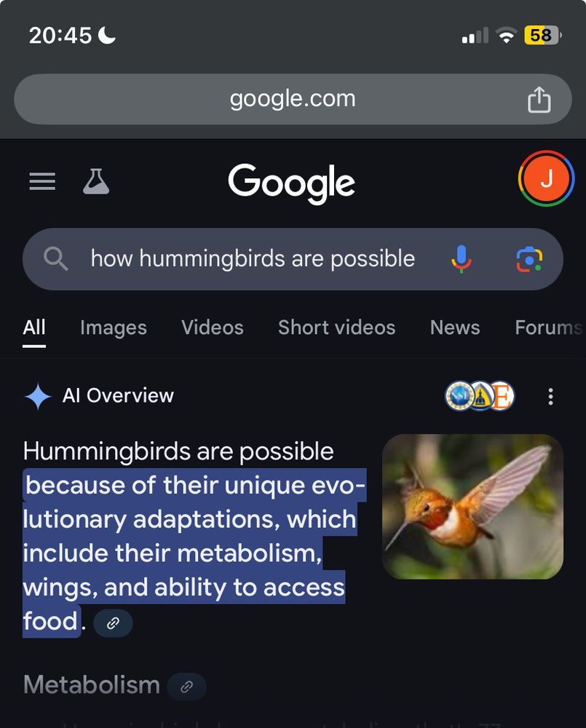586x728 pixels.
Task: Open the J account profile avatar
Action: [546, 178]
